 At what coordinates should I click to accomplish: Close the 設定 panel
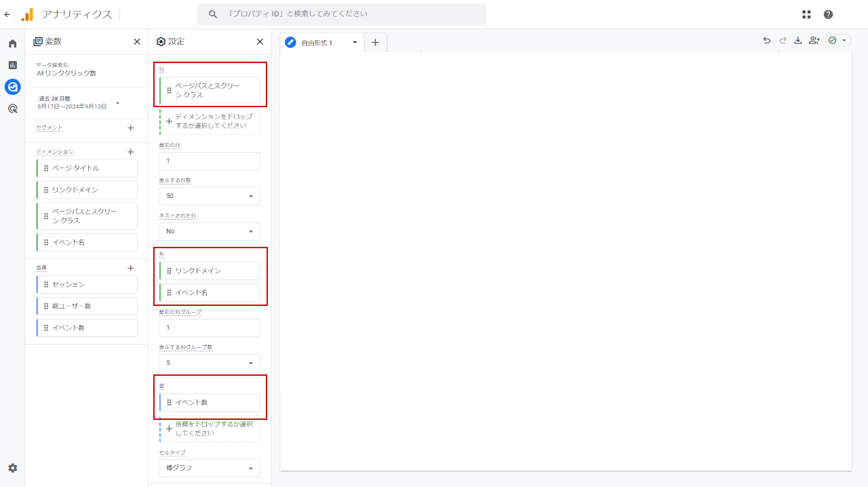click(260, 41)
